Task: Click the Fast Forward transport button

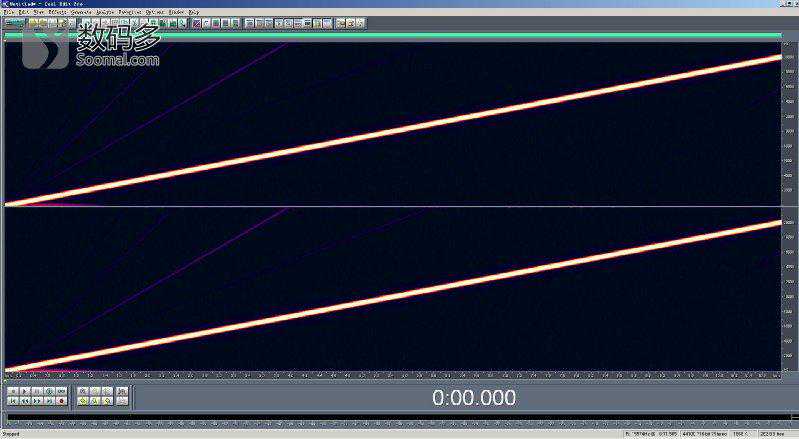Action: [36, 400]
